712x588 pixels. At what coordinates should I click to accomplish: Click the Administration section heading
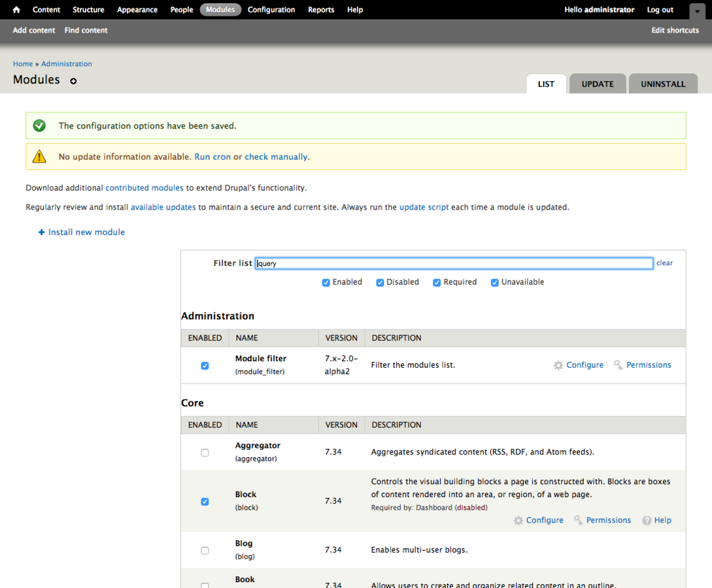pyautogui.click(x=218, y=316)
